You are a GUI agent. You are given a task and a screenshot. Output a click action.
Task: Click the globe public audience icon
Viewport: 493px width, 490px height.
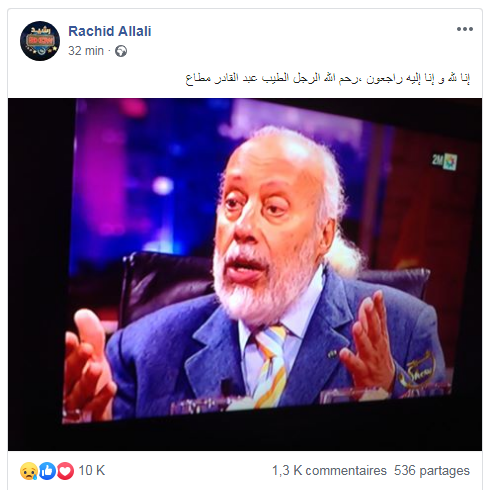(121, 51)
